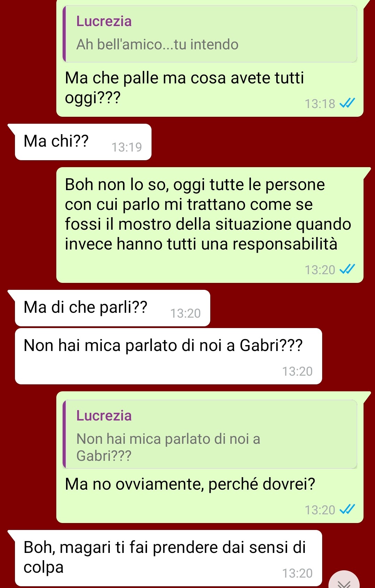
Task: Tap 'Non hai mica parlato di noi a Gabri???' bubble
Action: tap(169, 356)
